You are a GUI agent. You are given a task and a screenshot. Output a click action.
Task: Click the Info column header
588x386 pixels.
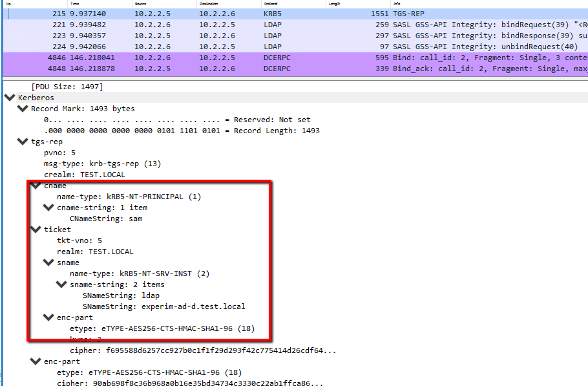pos(395,3)
